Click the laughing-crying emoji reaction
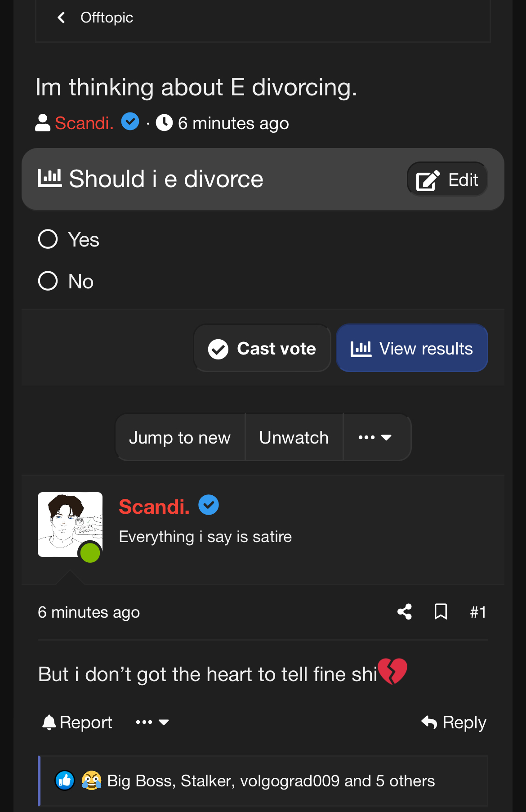526x812 pixels. click(x=91, y=781)
